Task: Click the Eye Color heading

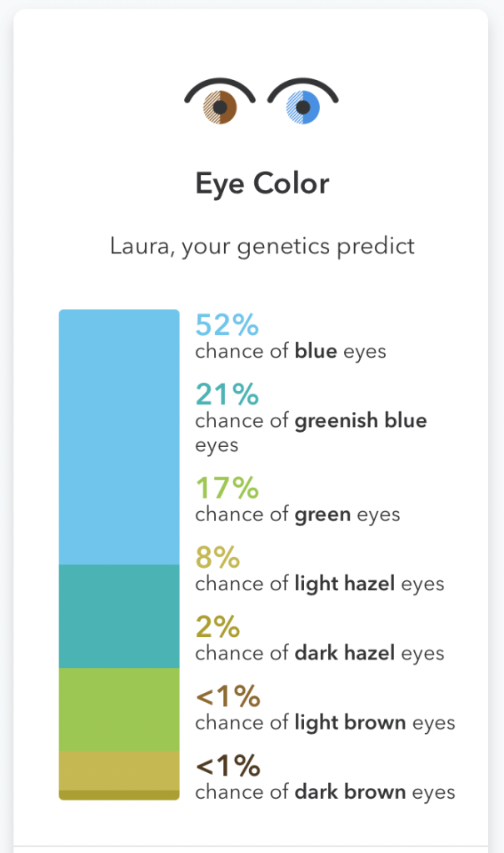Action: point(262,183)
